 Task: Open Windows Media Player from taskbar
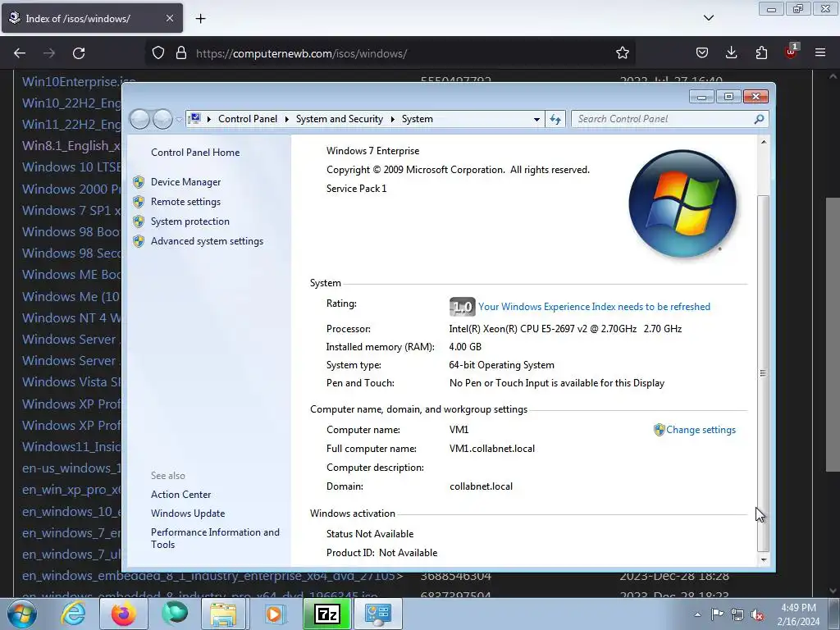click(x=276, y=614)
